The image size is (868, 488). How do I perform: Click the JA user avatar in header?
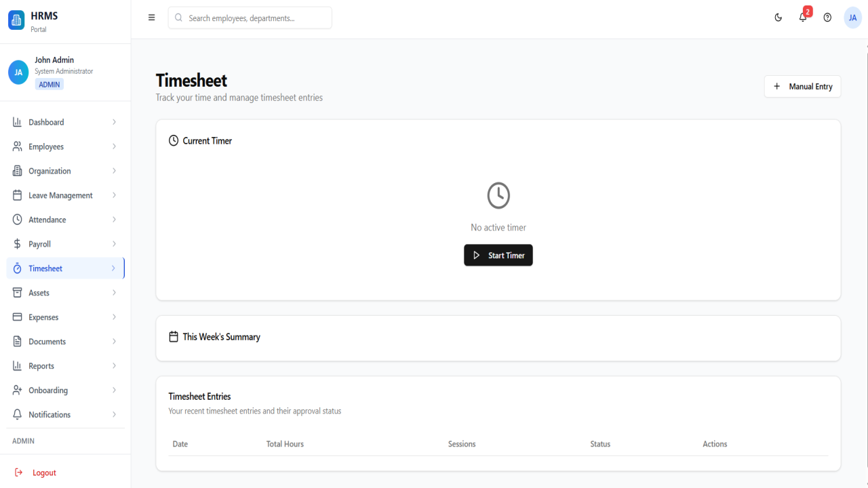point(852,18)
